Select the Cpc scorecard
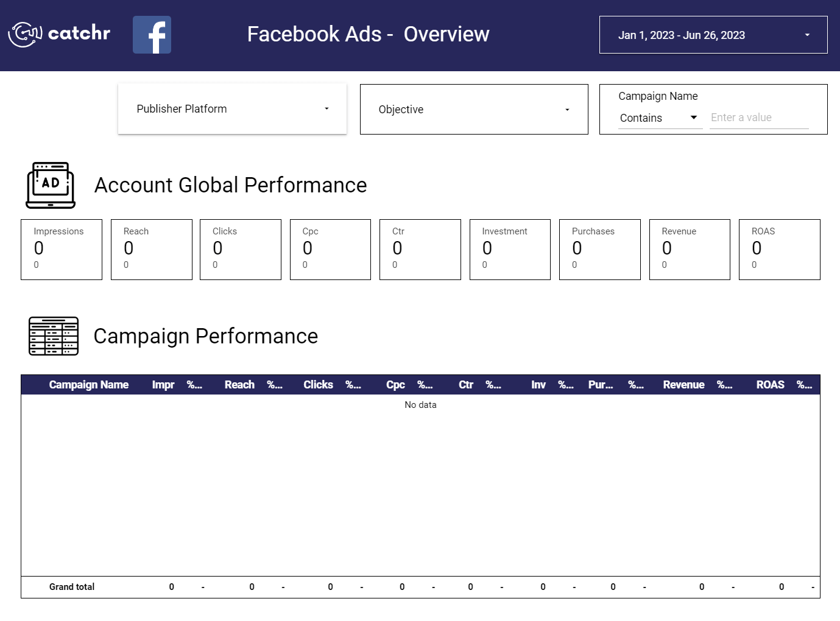The width and height of the screenshot is (840, 621). point(330,250)
